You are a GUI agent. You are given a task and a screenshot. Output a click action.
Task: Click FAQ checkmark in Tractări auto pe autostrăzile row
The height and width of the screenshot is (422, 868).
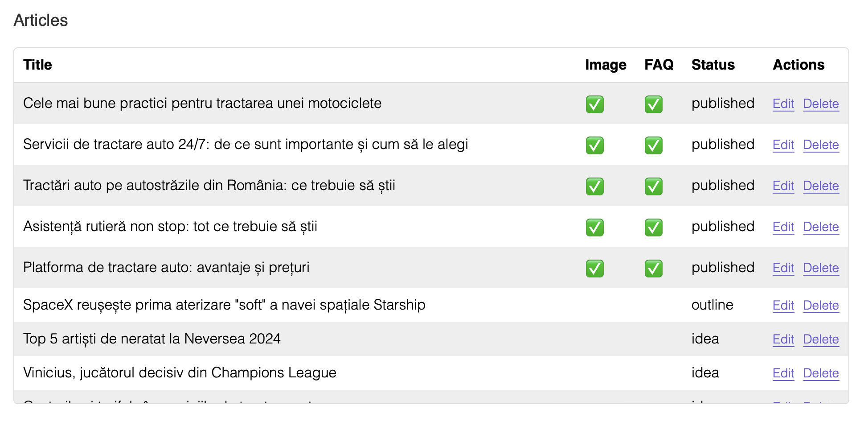point(653,186)
